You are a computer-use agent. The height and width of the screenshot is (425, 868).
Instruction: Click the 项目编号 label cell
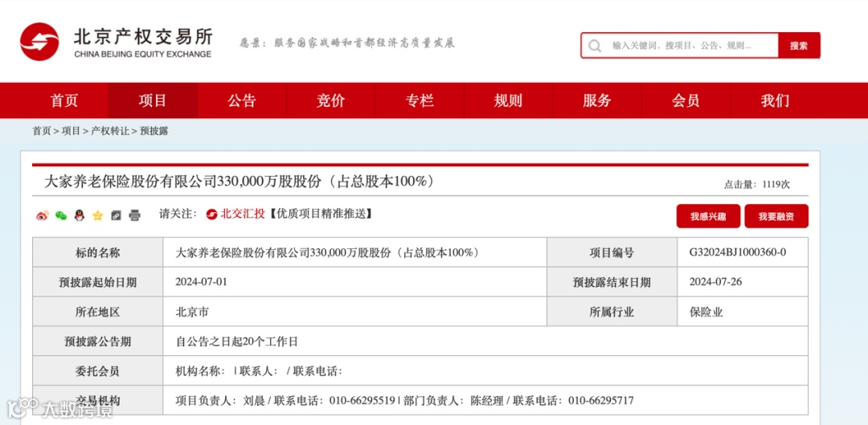[x=612, y=253]
